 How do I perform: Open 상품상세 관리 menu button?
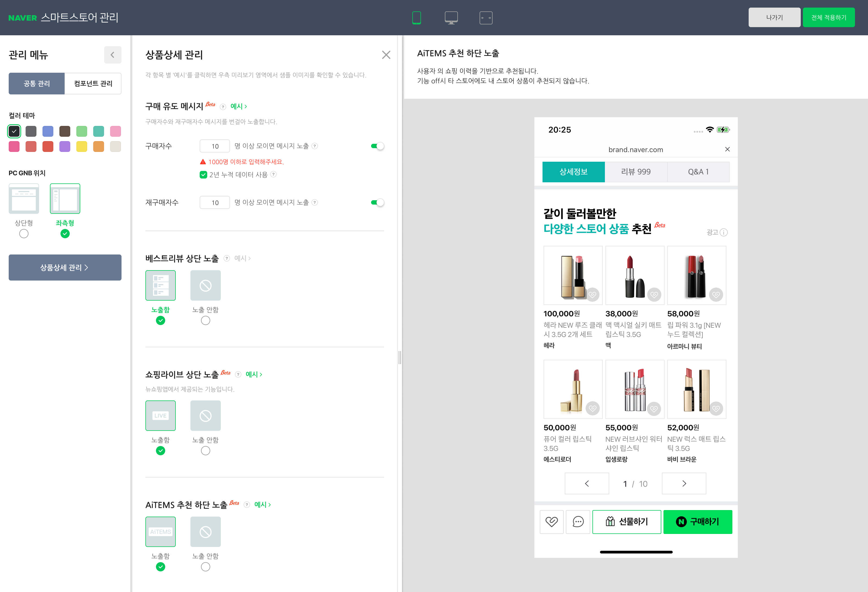pos(65,268)
